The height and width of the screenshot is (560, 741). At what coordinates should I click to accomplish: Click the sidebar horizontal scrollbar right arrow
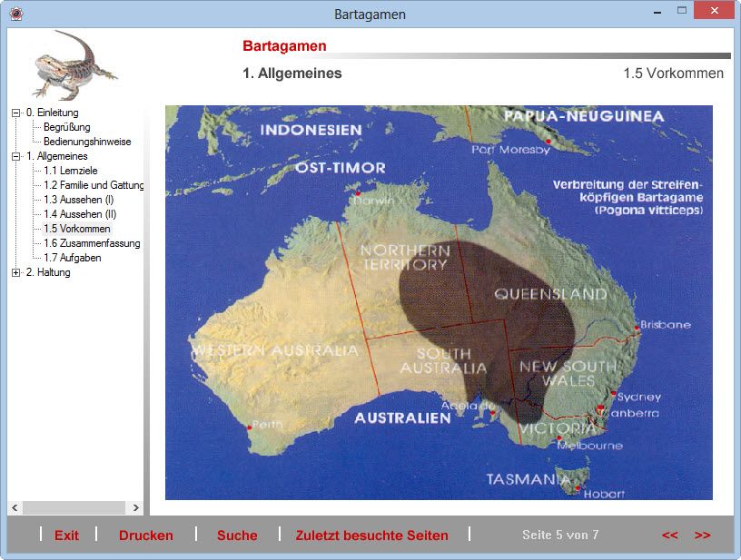(x=136, y=508)
